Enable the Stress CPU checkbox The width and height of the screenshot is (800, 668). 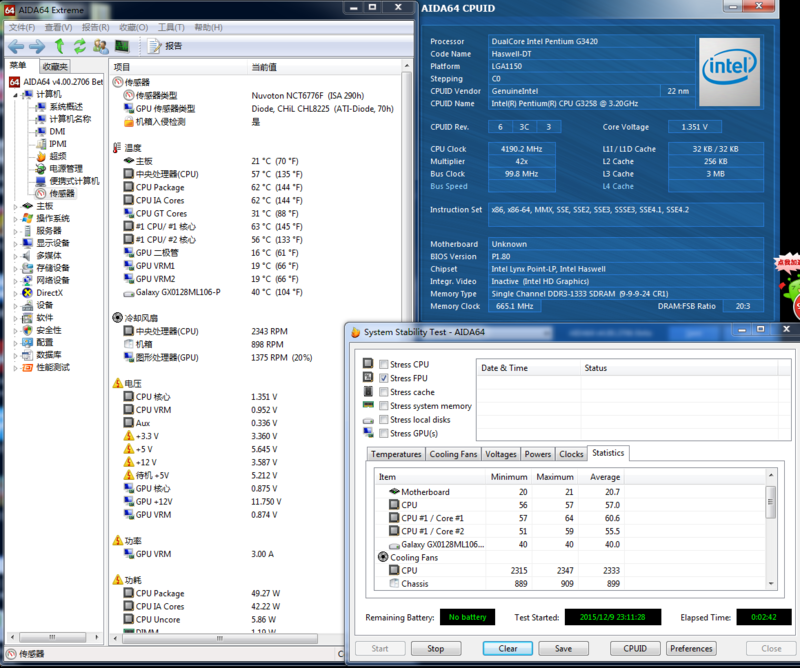pyautogui.click(x=383, y=365)
